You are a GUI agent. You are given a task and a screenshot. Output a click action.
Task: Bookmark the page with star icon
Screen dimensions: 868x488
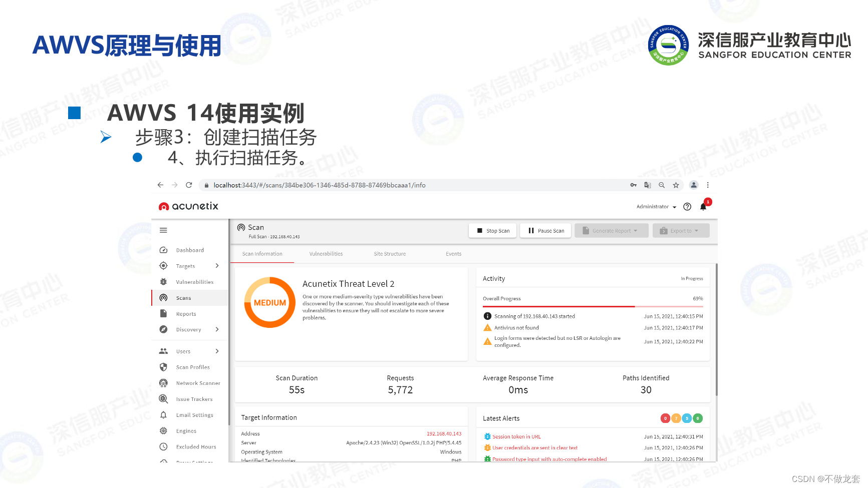676,185
